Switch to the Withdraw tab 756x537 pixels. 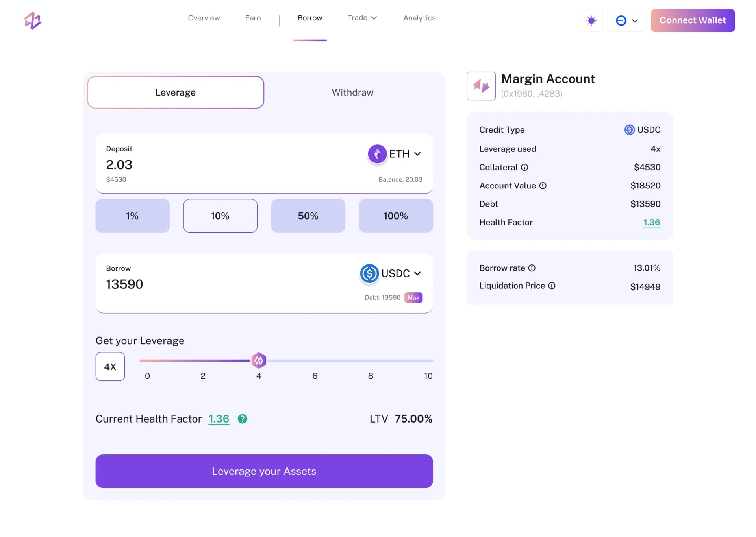coord(352,92)
